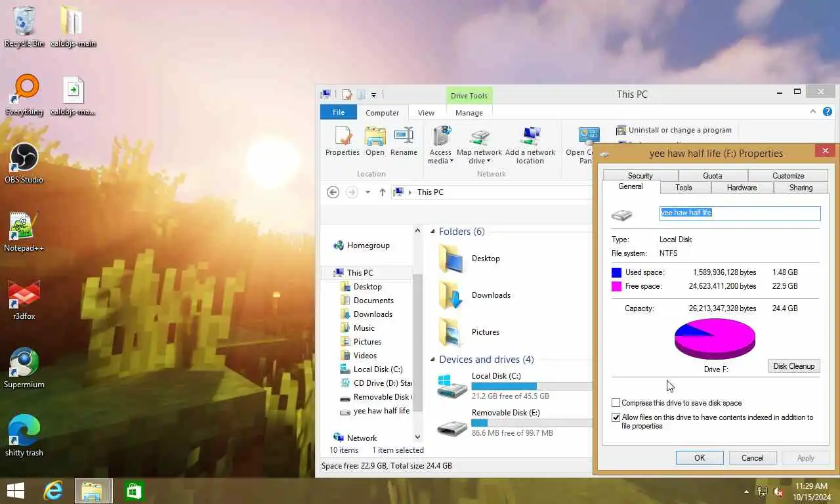Image resolution: width=840 pixels, height=504 pixels.
Task: Open Internet Explorer from taskbar
Action: [x=53, y=491]
